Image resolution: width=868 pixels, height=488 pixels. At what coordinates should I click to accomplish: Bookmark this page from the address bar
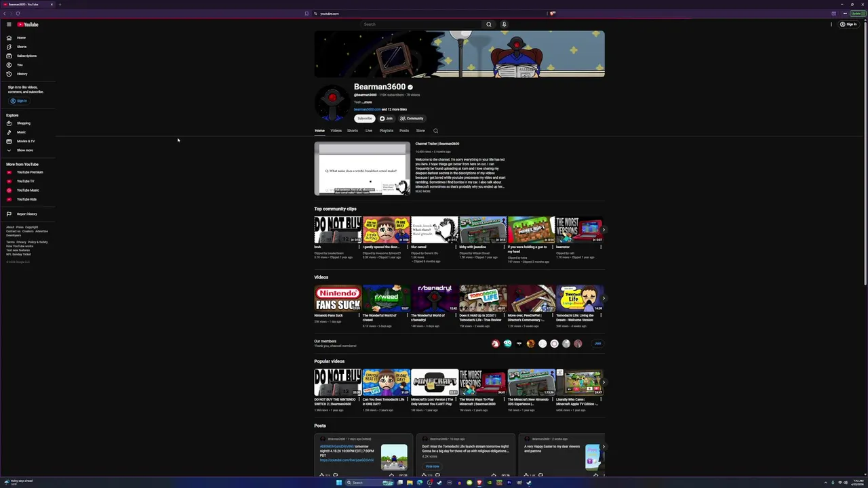306,14
